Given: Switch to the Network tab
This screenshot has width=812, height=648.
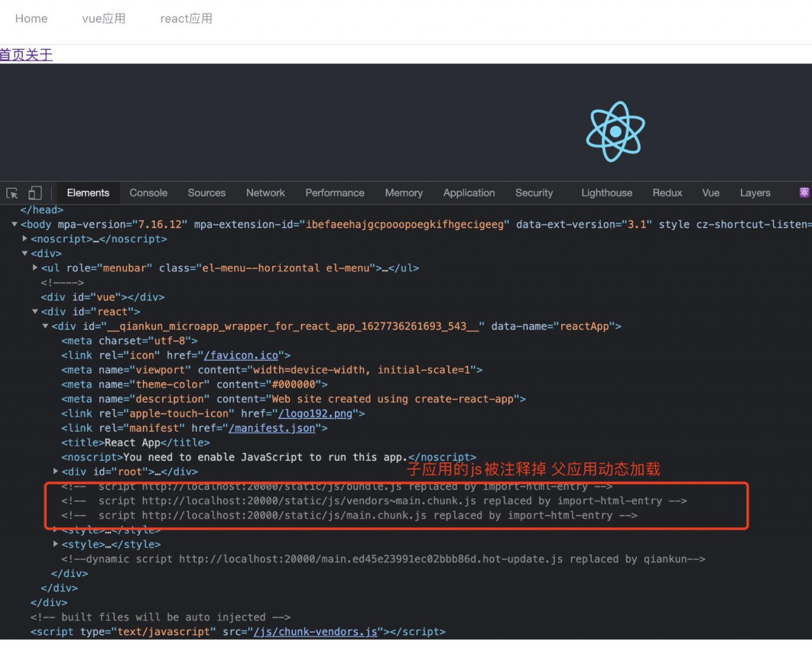Looking at the screenshot, I should coord(265,193).
